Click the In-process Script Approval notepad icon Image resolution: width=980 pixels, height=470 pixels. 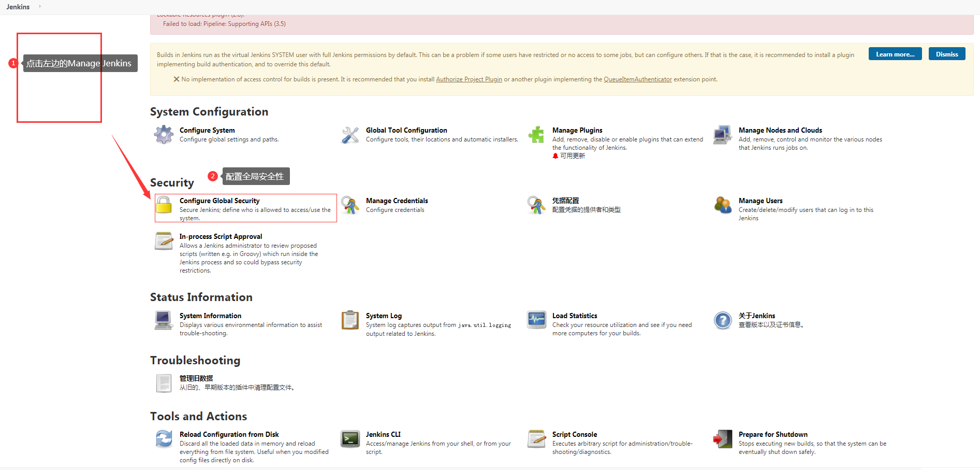(164, 241)
